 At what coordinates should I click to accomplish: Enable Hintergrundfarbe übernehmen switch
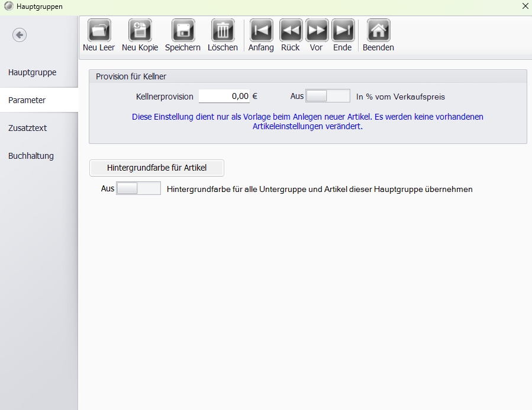coord(138,188)
